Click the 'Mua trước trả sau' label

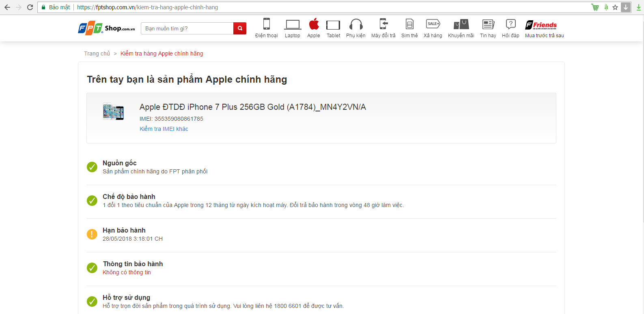coord(545,36)
